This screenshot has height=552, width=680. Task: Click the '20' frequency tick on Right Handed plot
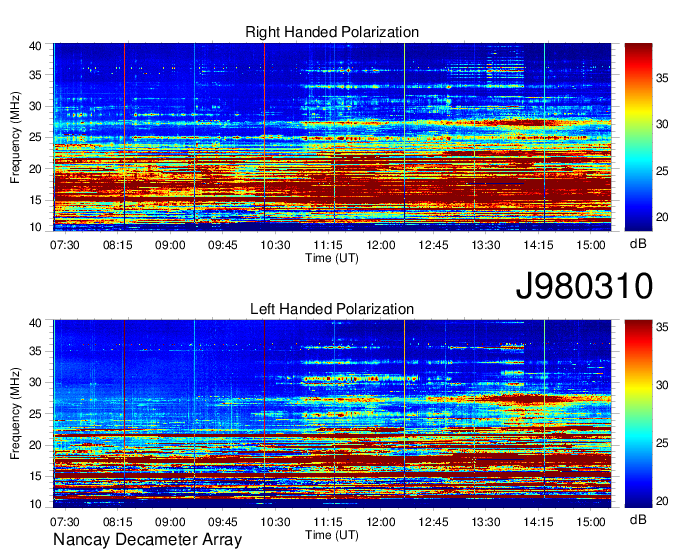(36, 169)
